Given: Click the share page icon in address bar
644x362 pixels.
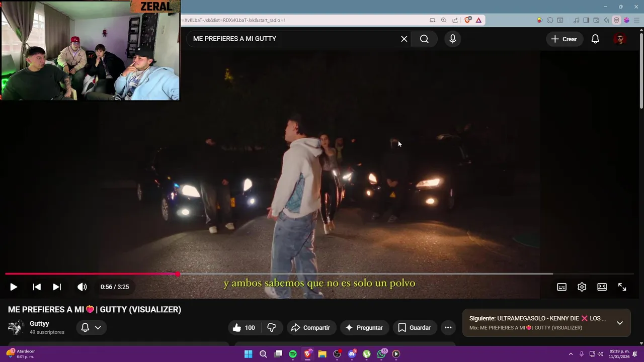Looking at the screenshot, I should tap(455, 20).
